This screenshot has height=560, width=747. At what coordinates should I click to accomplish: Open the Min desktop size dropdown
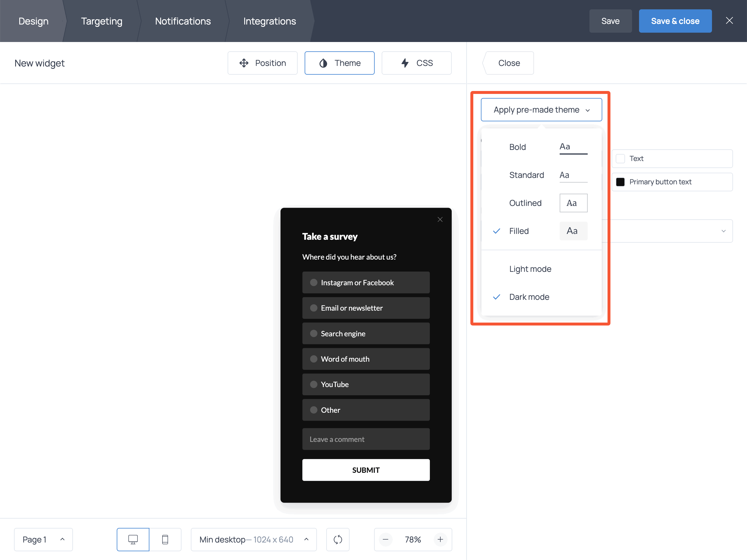(x=254, y=539)
